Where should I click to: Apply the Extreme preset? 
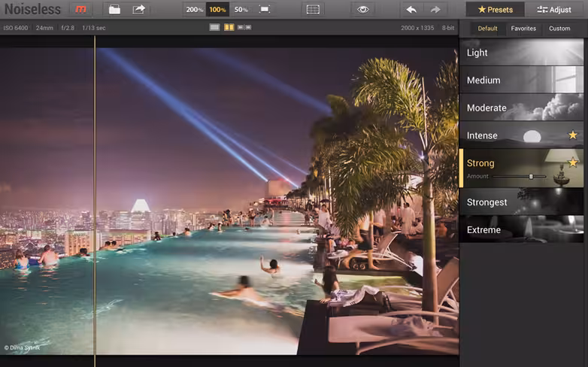pyautogui.click(x=522, y=229)
